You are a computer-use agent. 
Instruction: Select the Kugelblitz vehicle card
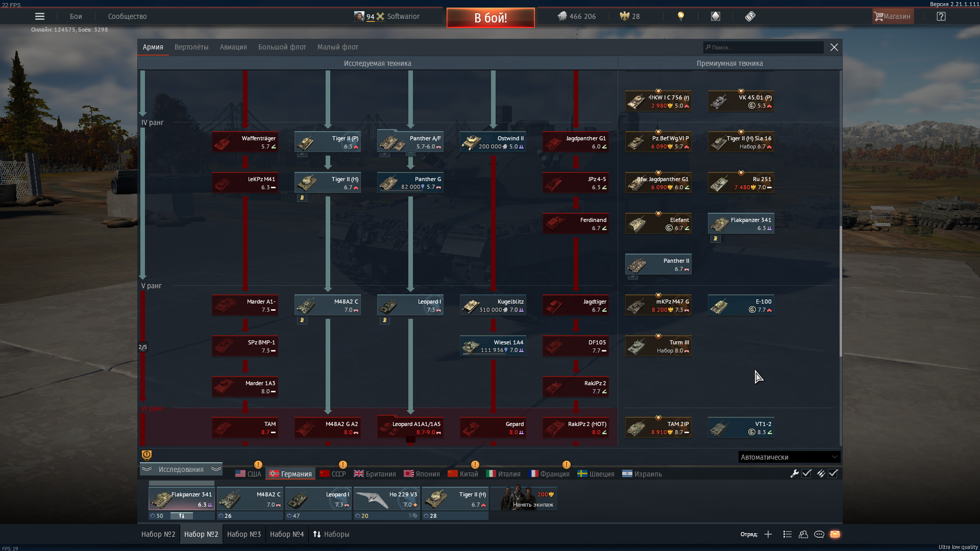[x=493, y=305]
